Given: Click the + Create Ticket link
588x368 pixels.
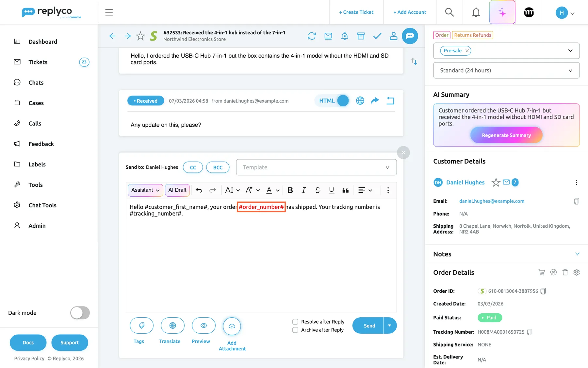Looking at the screenshot, I should 356,12.
